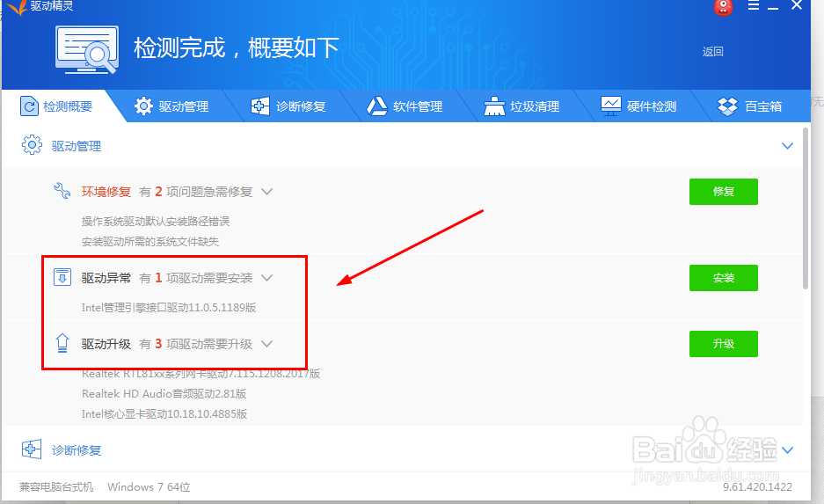Screen dimensions: 824x504
Task: Click the 环境修复 label
Action: (x=106, y=192)
